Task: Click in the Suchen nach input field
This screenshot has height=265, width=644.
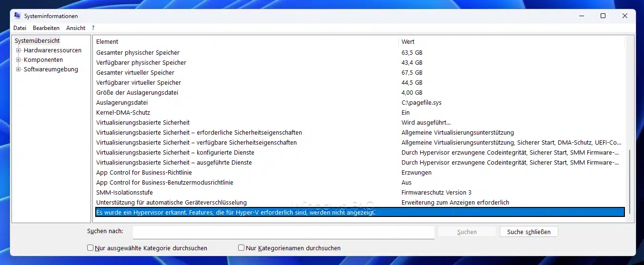Action: 283,232
